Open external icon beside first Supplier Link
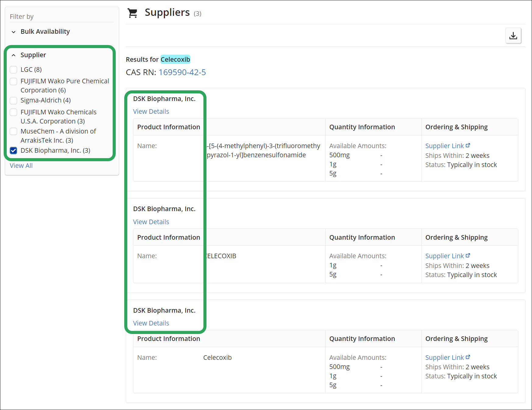532x410 pixels. coord(468,145)
